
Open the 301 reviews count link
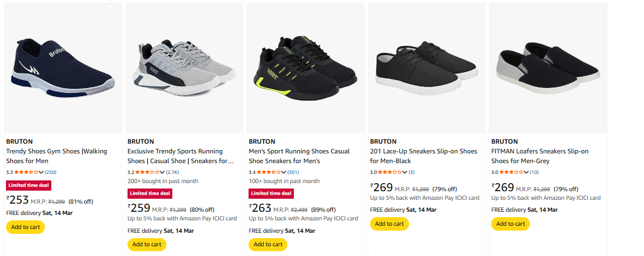[293, 172]
